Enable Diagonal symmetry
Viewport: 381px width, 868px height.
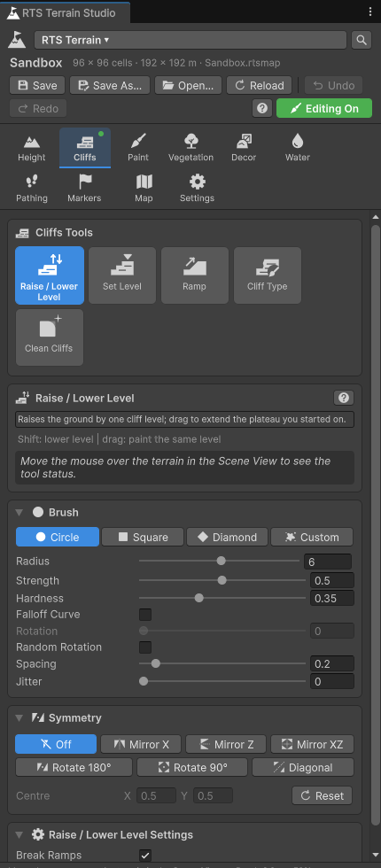303,767
